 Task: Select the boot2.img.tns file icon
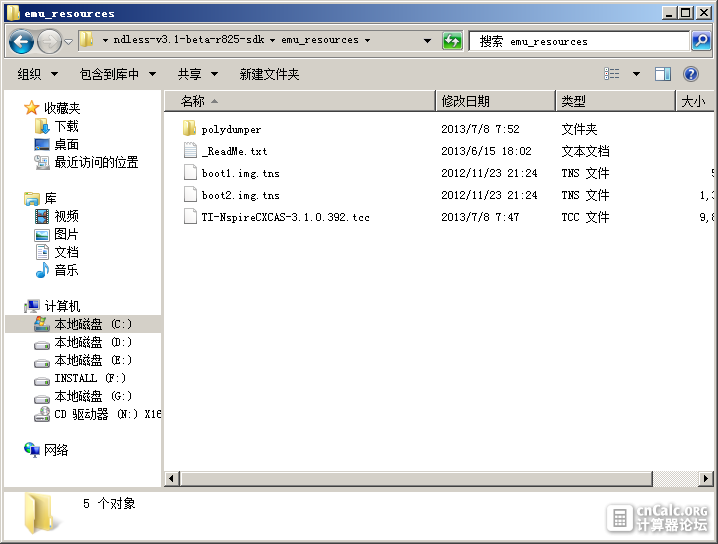point(190,194)
